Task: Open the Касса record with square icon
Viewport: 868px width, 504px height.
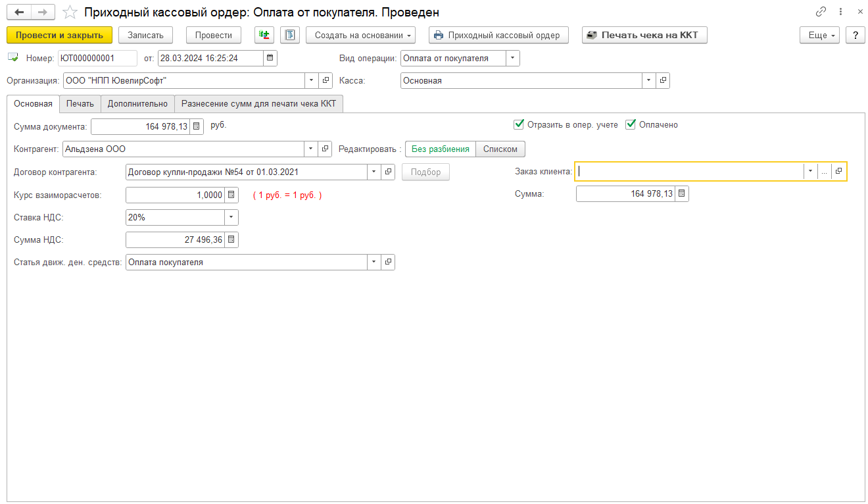Action: point(663,80)
